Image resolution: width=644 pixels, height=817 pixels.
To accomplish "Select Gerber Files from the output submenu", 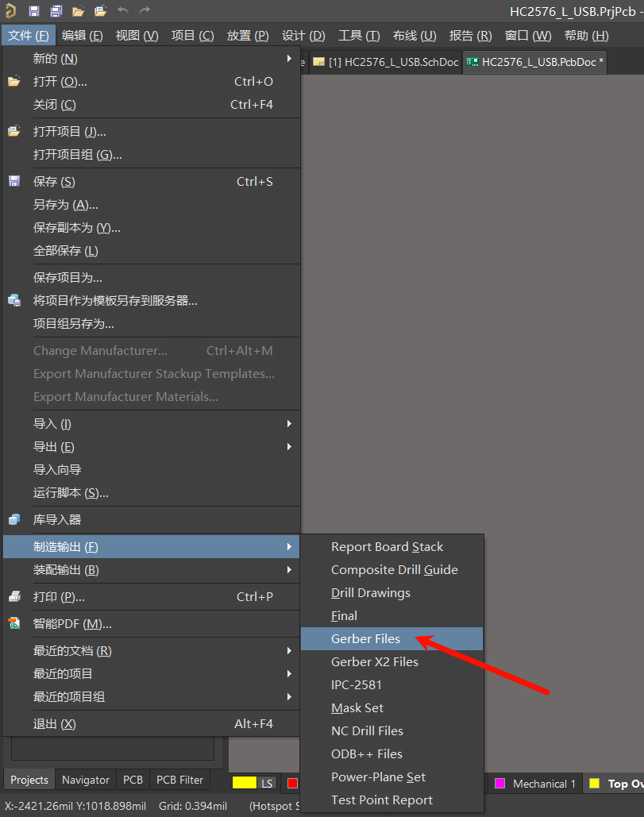I will [364, 638].
